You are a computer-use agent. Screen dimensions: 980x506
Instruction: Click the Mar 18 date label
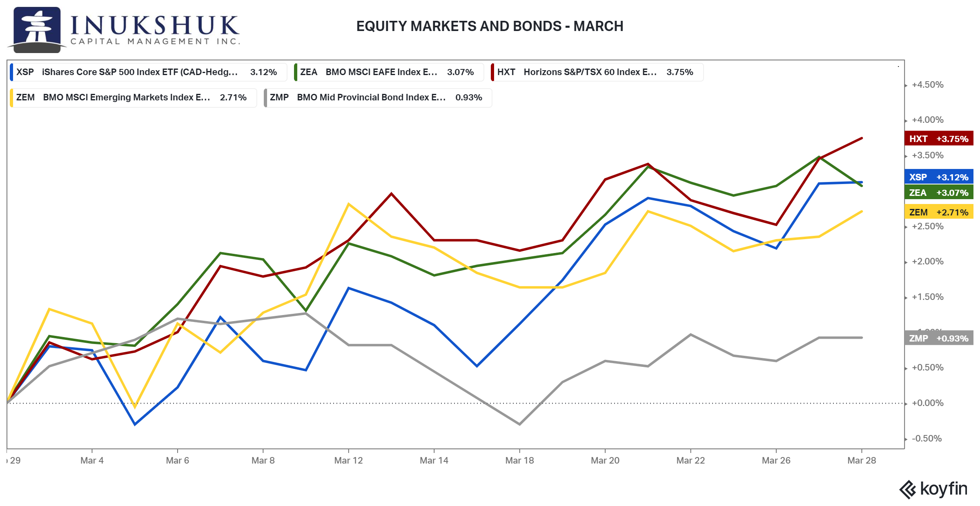(x=519, y=460)
